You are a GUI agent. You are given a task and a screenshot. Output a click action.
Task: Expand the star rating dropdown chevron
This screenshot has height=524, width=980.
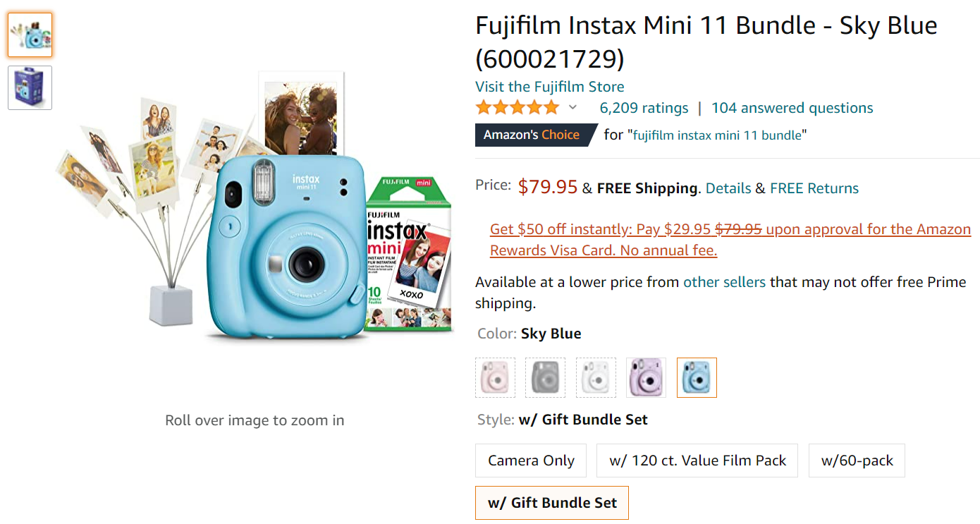coord(572,108)
